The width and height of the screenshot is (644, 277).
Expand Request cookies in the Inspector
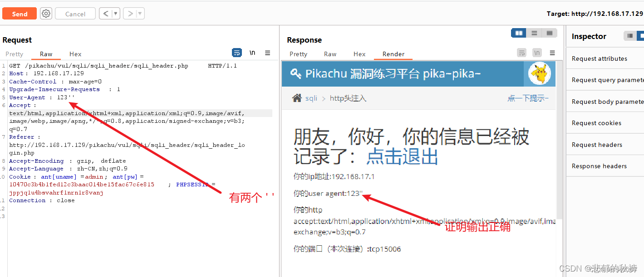click(x=596, y=122)
